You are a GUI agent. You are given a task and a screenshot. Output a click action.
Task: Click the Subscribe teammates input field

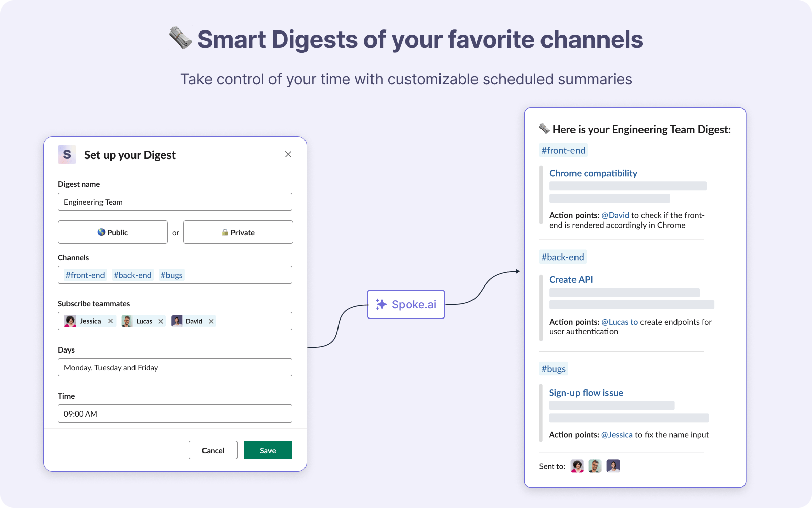click(175, 321)
